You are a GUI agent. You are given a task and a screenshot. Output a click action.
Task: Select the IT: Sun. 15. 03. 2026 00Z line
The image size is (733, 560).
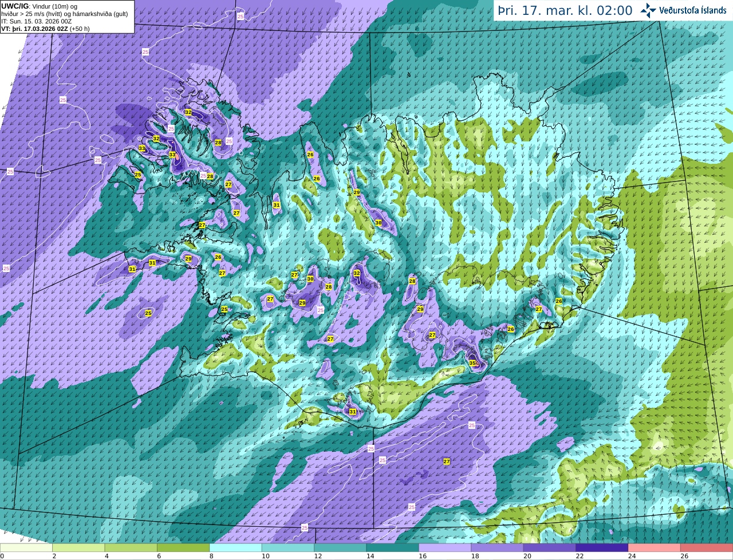point(36,21)
